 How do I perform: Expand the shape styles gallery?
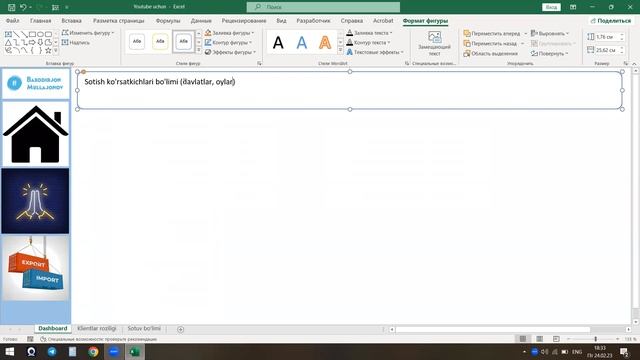(x=199, y=50)
